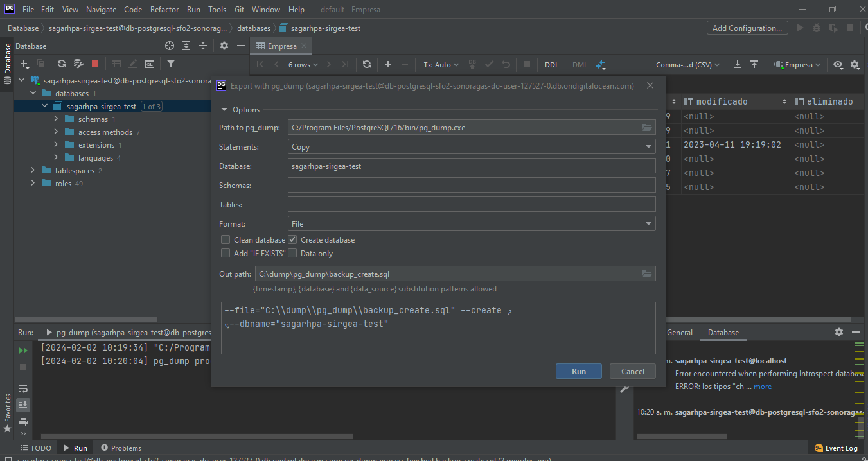Image resolution: width=868 pixels, height=461 pixels.
Task: Click the export data download icon
Action: pos(738,64)
